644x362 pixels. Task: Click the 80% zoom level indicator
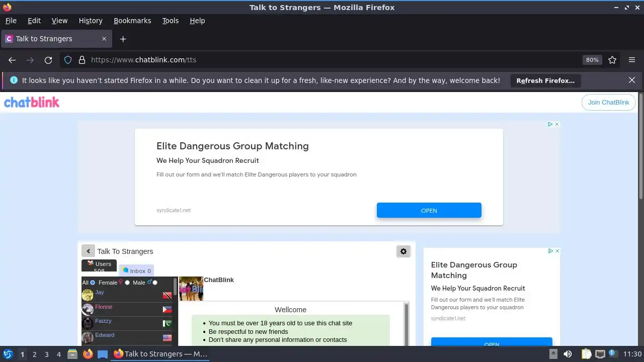pos(592,60)
